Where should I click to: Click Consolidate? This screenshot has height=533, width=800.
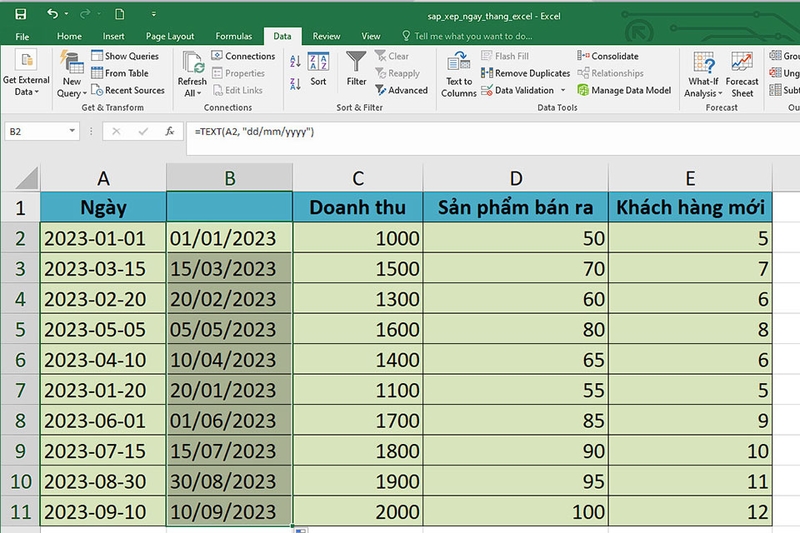click(x=608, y=56)
